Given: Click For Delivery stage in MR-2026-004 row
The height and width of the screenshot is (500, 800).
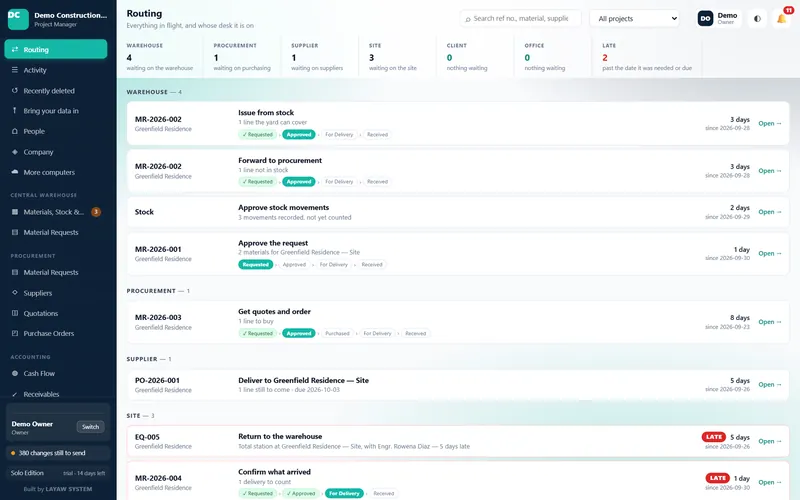Looking at the screenshot, I should [344, 493].
